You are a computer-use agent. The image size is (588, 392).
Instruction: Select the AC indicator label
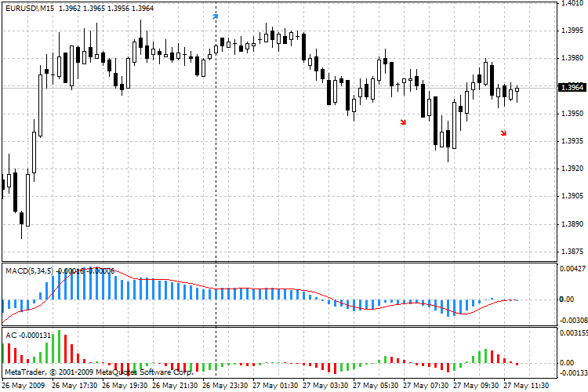tap(11, 335)
